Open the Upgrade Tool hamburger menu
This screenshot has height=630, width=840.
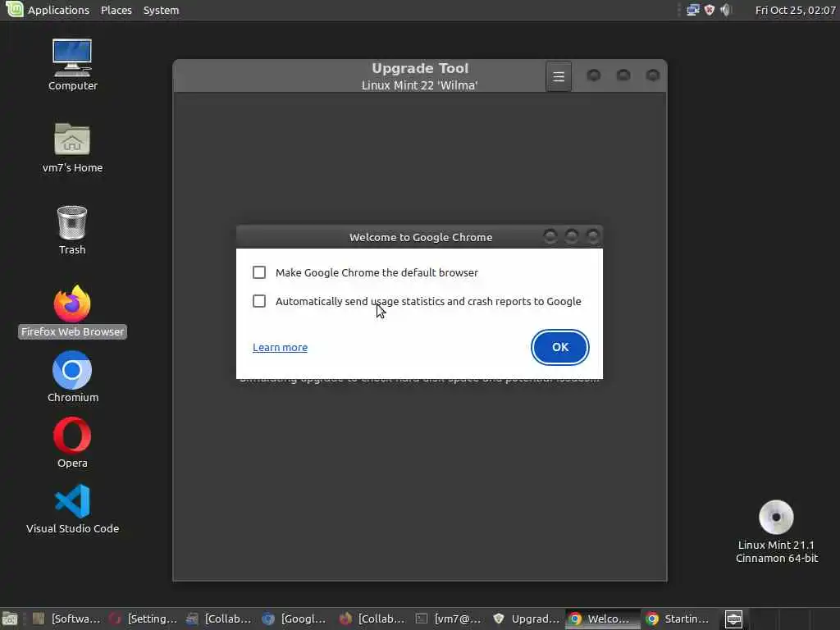coord(559,76)
